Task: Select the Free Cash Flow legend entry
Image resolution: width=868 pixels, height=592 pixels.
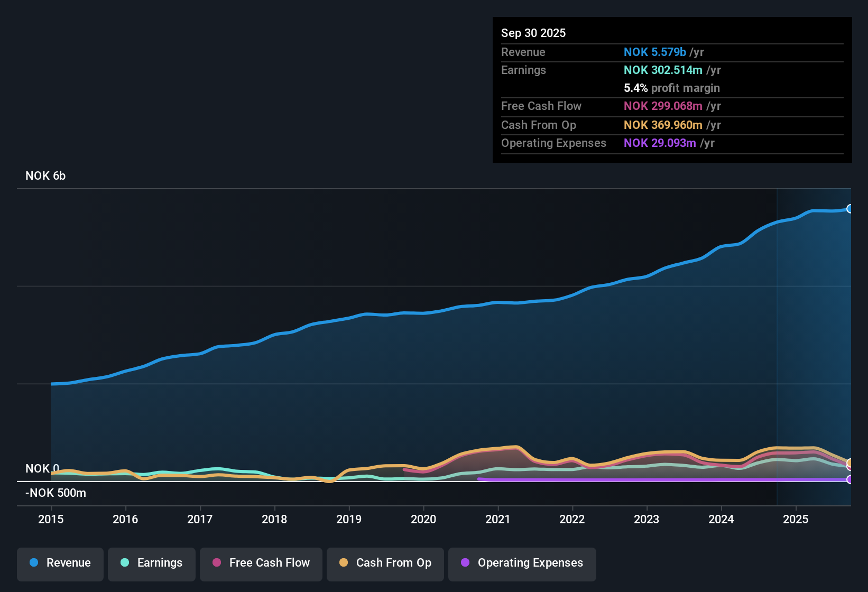Action: (261, 563)
